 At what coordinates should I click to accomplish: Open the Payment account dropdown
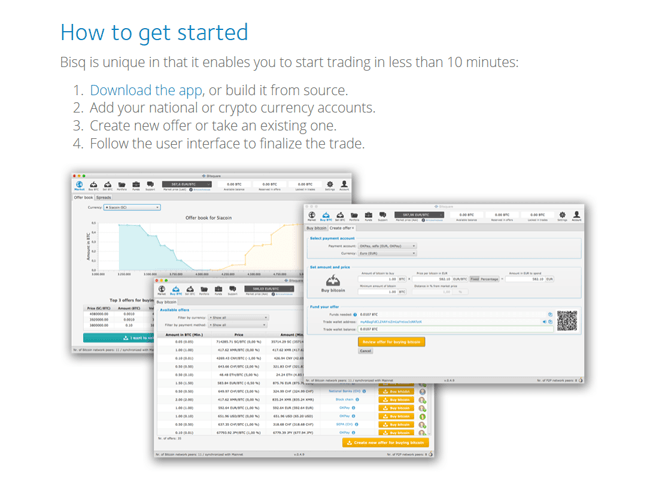388,245
